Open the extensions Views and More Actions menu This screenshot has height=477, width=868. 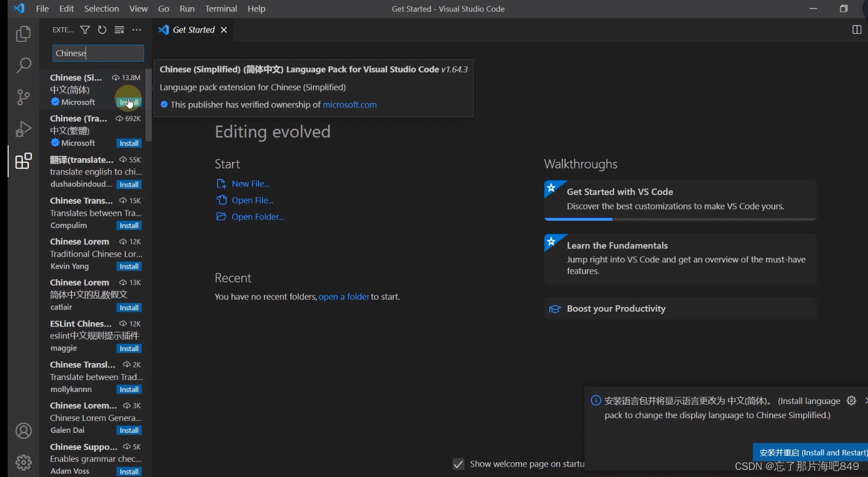pos(137,30)
